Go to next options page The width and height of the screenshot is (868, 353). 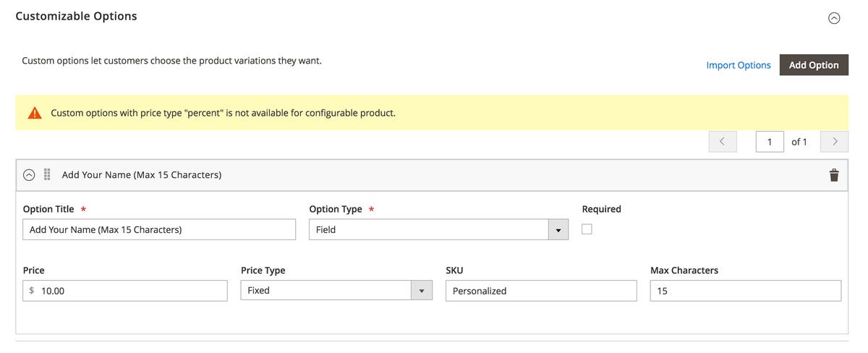tap(835, 142)
